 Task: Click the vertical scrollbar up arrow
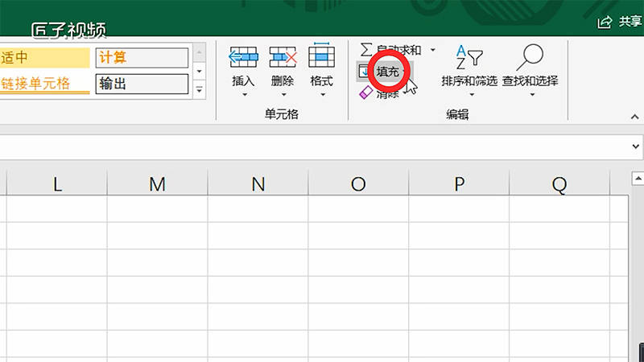click(x=637, y=177)
